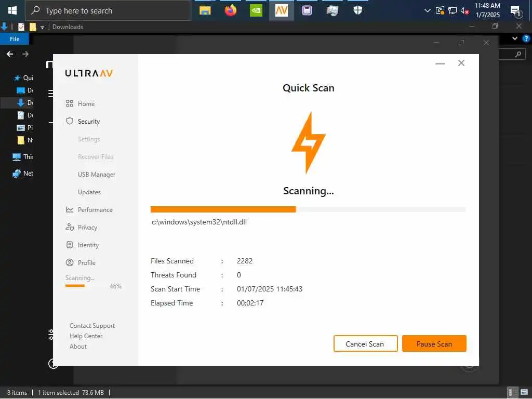This screenshot has width=532, height=399.
Task: Select This PC in Explorer navigation
Action: 23,157
